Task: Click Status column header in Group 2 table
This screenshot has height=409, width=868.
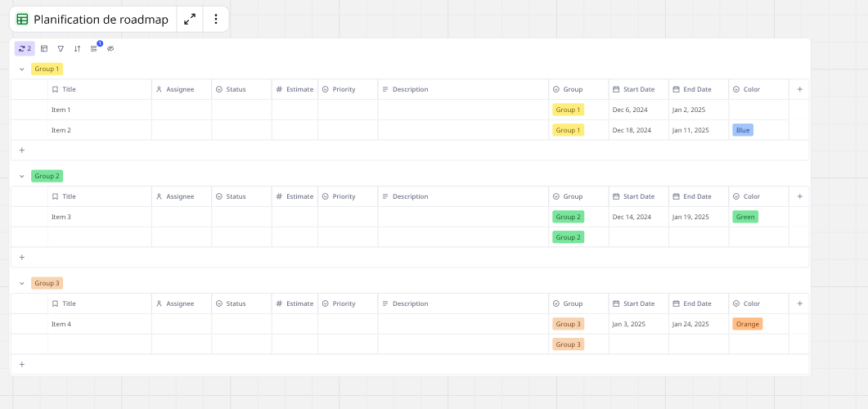Action: point(241,196)
